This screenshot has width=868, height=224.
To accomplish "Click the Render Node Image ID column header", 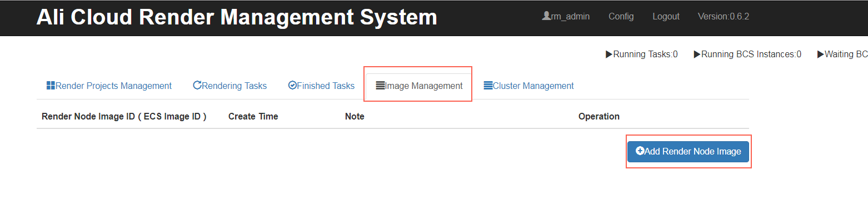I will coord(124,116).
